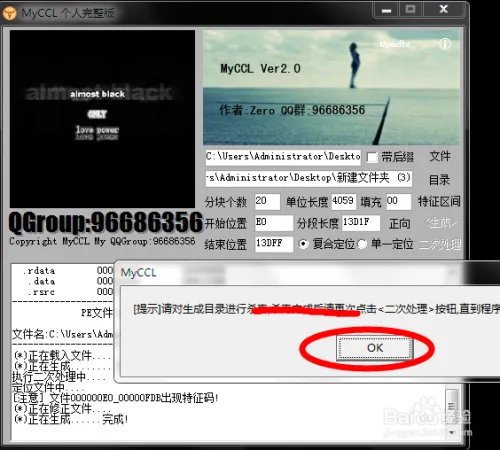
Task: Tick the 带后缀 checkbox
Action: [372, 157]
